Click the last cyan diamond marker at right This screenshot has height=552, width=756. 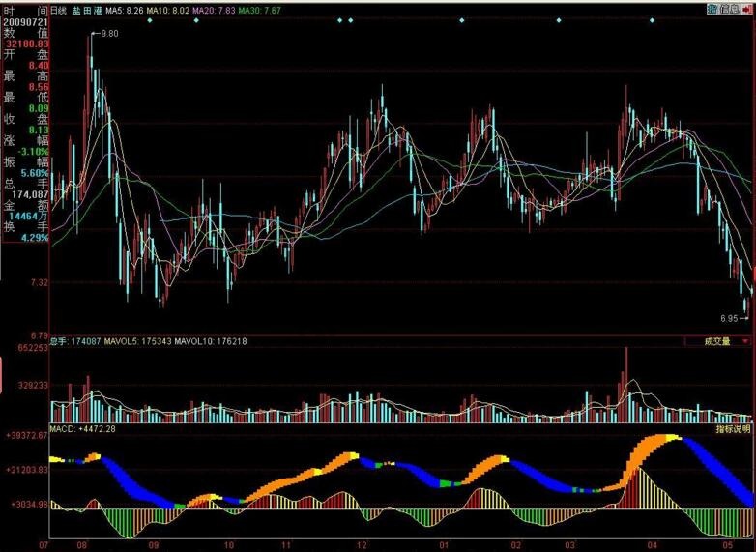tap(650, 20)
